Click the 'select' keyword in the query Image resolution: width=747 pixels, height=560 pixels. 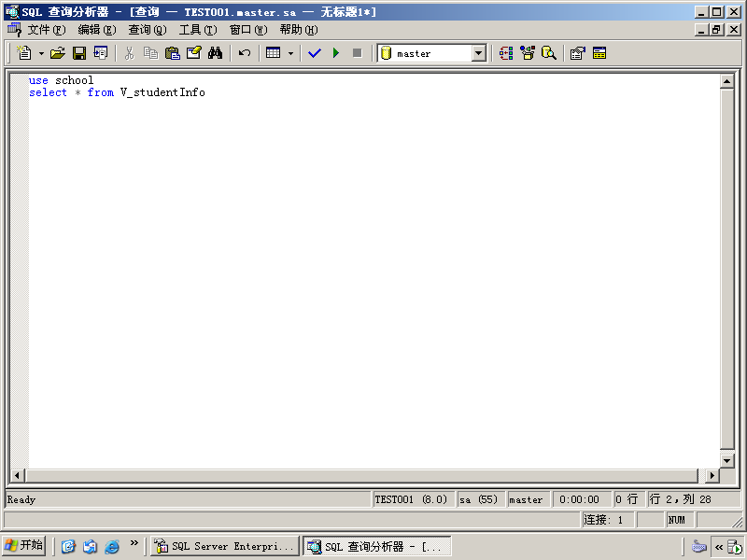[48, 92]
